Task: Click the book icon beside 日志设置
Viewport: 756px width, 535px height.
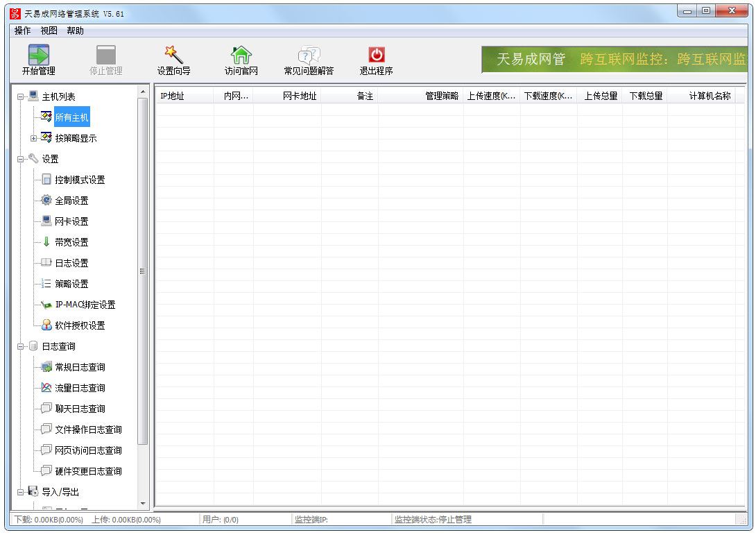Action: [x=46, y=262]
